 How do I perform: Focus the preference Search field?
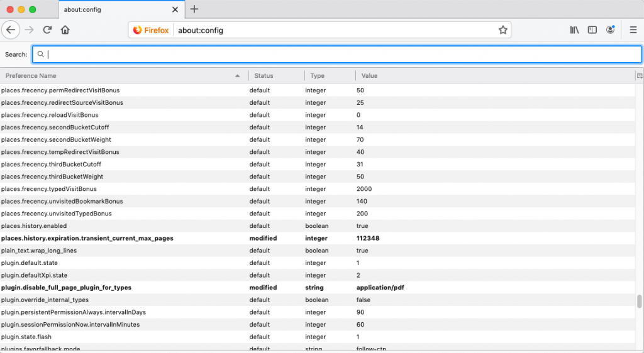340,55
